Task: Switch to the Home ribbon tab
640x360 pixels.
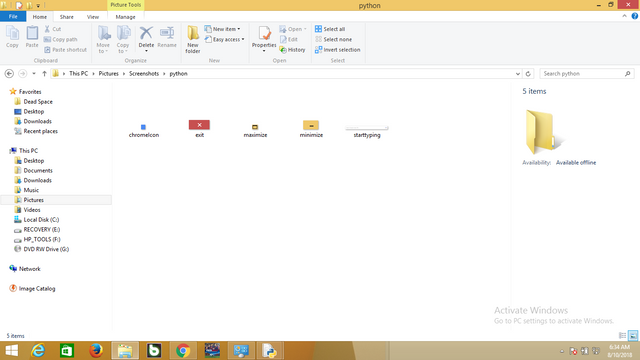Action: click(x=40, y=17)
